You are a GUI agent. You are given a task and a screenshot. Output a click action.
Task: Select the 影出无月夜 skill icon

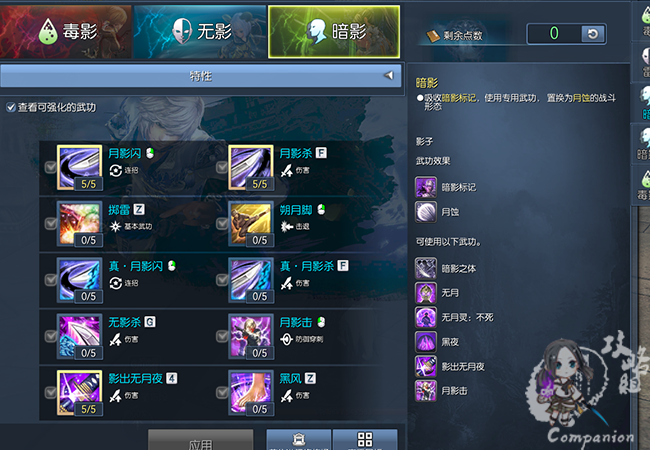pyautogui.click(x=79, y=393)
